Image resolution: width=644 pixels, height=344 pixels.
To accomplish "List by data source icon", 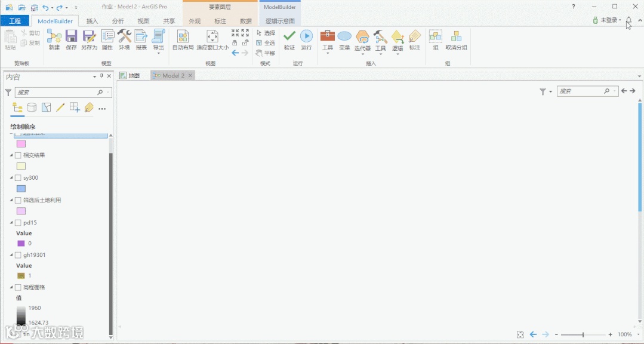I will coord(32,107).
